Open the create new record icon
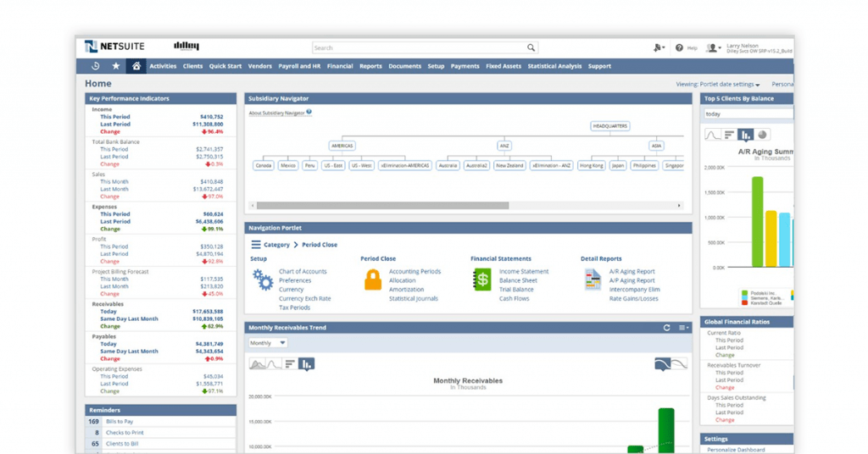This screenshot has height=454, width=868. point(658,48)
